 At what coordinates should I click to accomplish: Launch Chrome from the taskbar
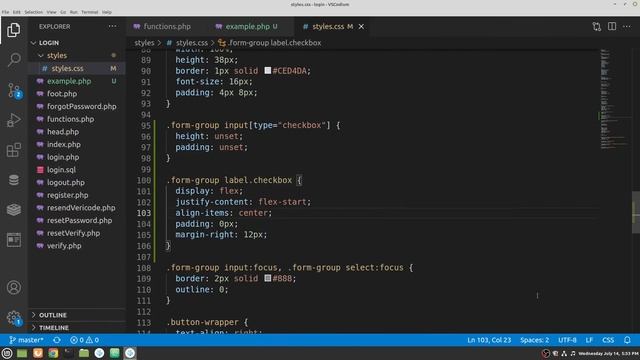point(53,353)
